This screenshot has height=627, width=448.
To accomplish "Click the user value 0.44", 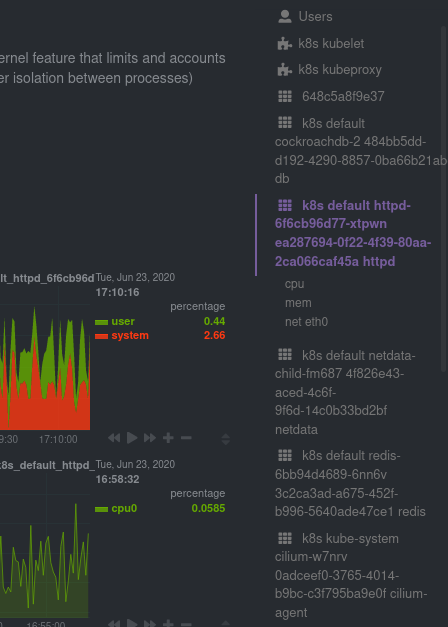I will pos(214,321).
